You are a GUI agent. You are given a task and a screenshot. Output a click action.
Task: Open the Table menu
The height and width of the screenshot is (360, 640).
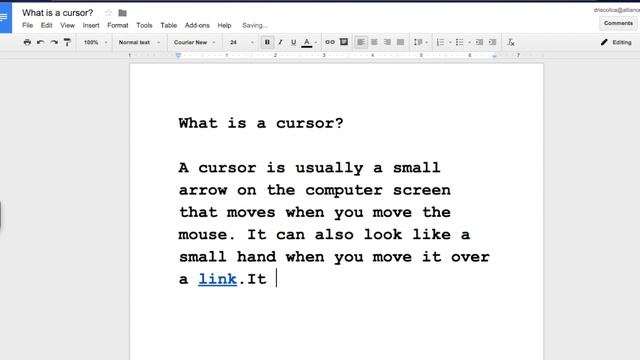click(169, 25)
